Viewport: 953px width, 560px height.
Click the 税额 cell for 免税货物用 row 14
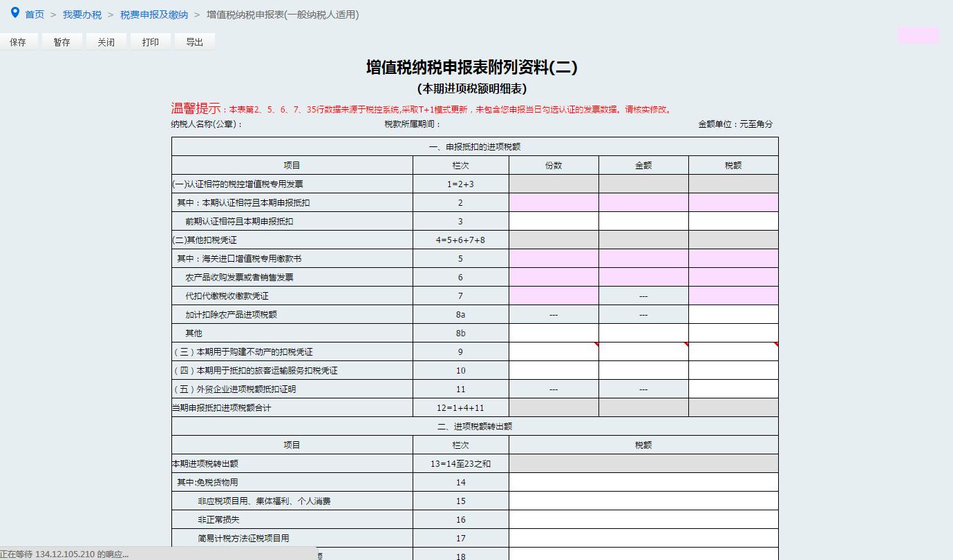tap(643, 481)
